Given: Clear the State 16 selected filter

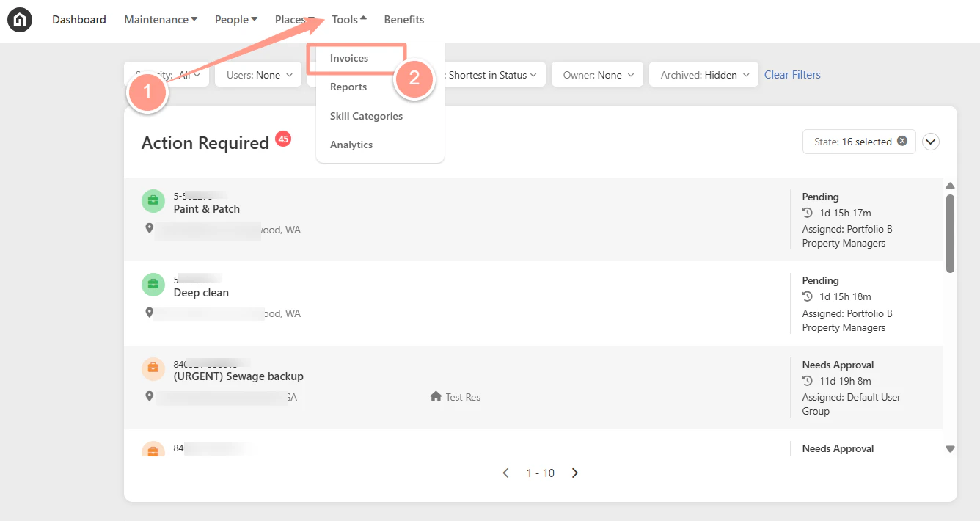Looking at the screenshot, I should coord(902,142).
